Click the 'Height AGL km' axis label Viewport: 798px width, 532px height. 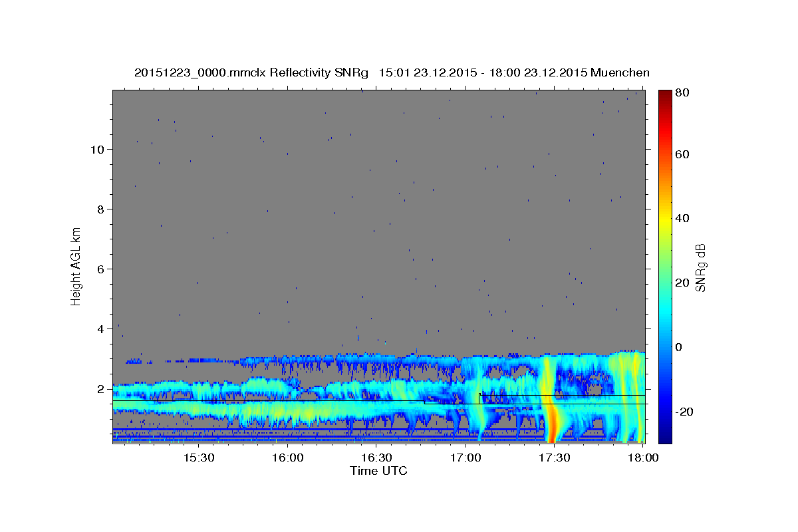[76, 265]
